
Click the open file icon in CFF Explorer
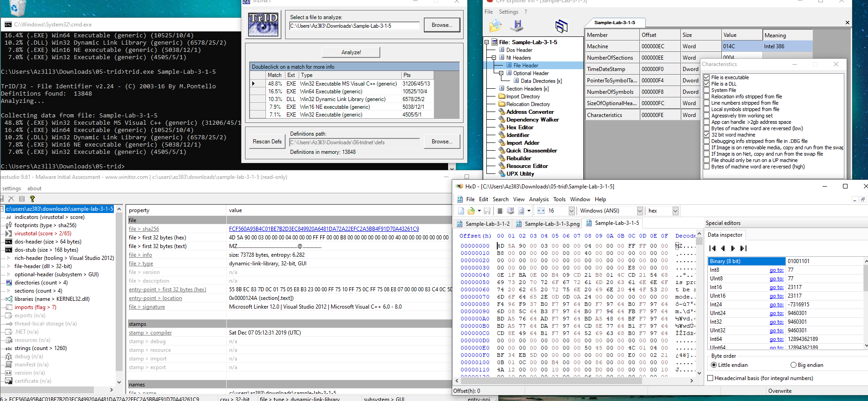(495, 26)
